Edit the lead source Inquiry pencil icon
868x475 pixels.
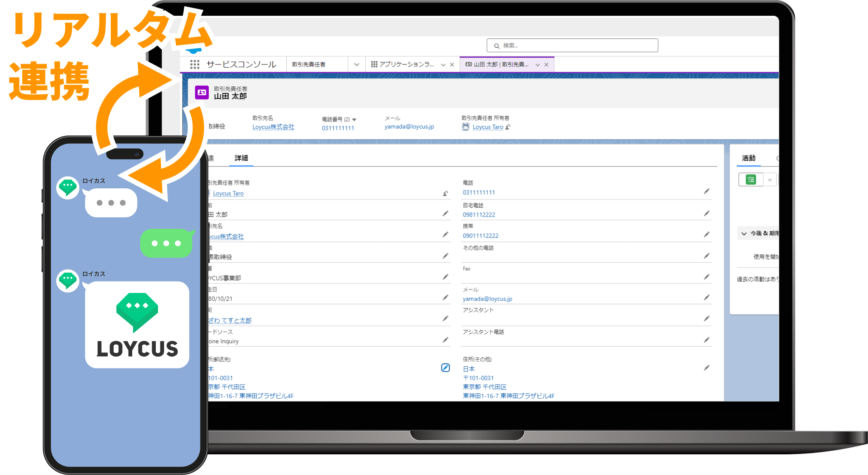pyautogui.click(x=446, y=340)
